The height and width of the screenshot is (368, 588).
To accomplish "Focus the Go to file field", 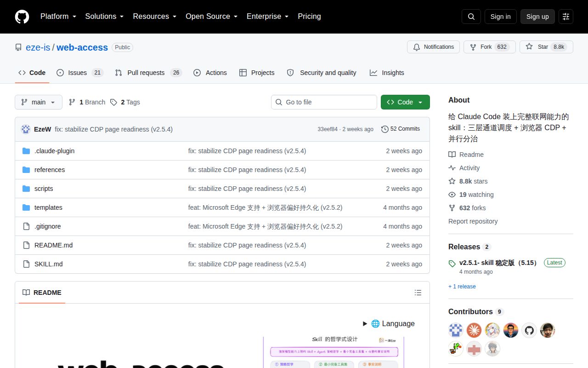I will tap(324, 102).
